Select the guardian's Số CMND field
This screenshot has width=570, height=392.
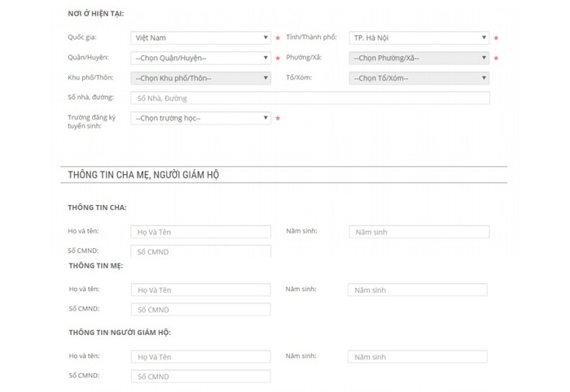pyautogui.click(x=200, y=377)
